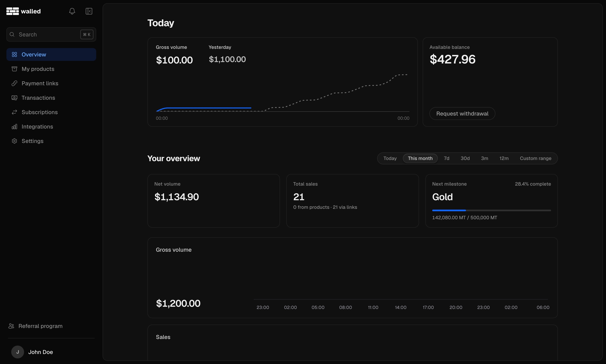Select the Today range tab

coord(390,158)
